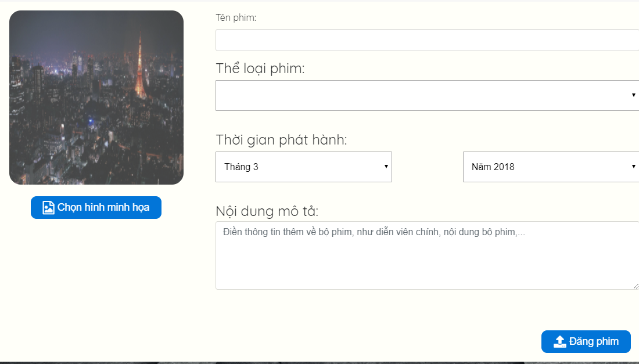Click the image icon on Chọn hình minh họa button
The height and width of the screenshot is (364, 639).
[49, 207]
